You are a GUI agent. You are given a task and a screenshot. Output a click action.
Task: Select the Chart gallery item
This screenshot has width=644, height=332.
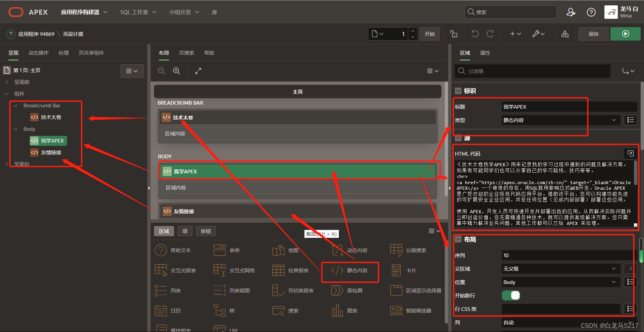coord(344,311)
